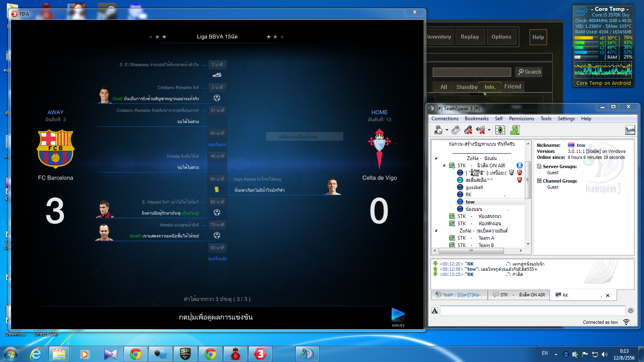Mute speakers in TeamSpeak toolbar
This screenshot has height=362, width=644.
(x=481, y=130)
